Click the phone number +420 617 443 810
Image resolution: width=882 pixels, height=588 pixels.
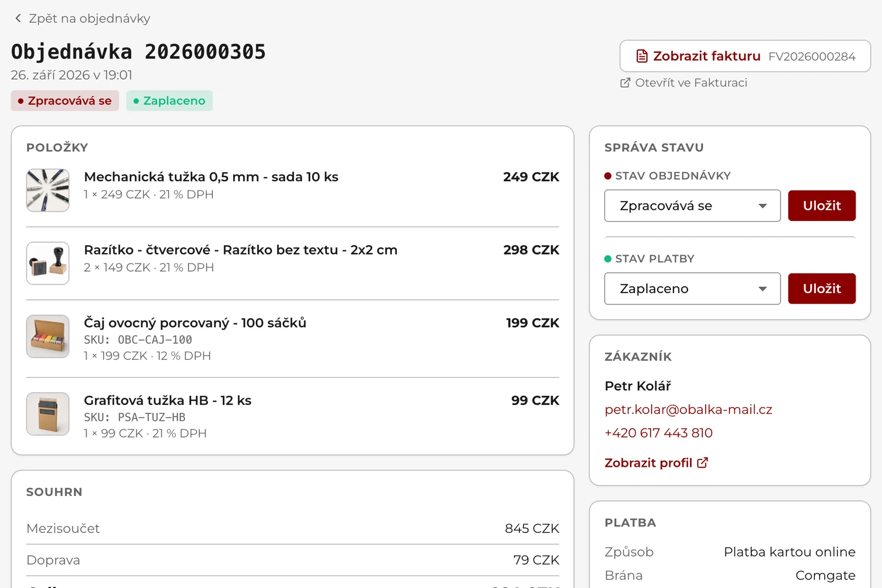659,433
